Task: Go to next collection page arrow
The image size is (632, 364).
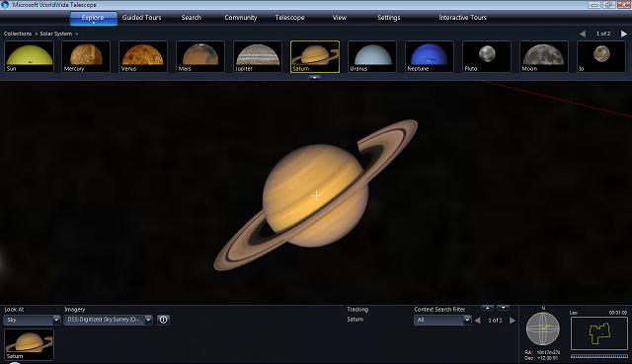Action: click(x=624, y=34)
